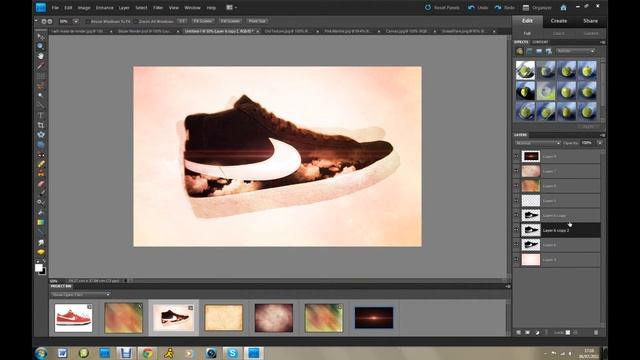Hide the bottom pink background layer
Viewport: 640px width, 360px height.
pyautogui.click(x=516, y=260)
